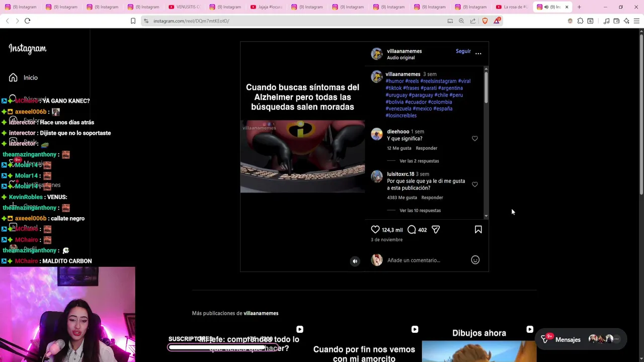The image size is (644, 362).
Task: Bookmark this page with the bookmark icon
Action: pyautogui.click(x=133, y=21)
